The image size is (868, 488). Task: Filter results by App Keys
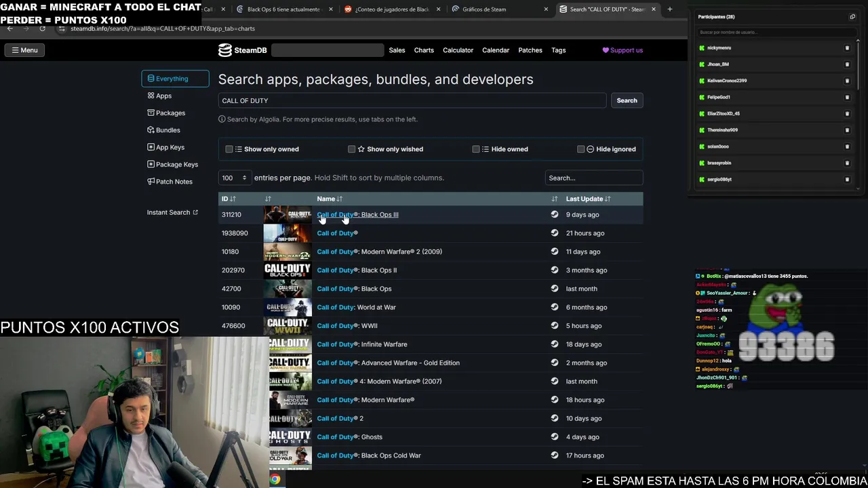175,147
